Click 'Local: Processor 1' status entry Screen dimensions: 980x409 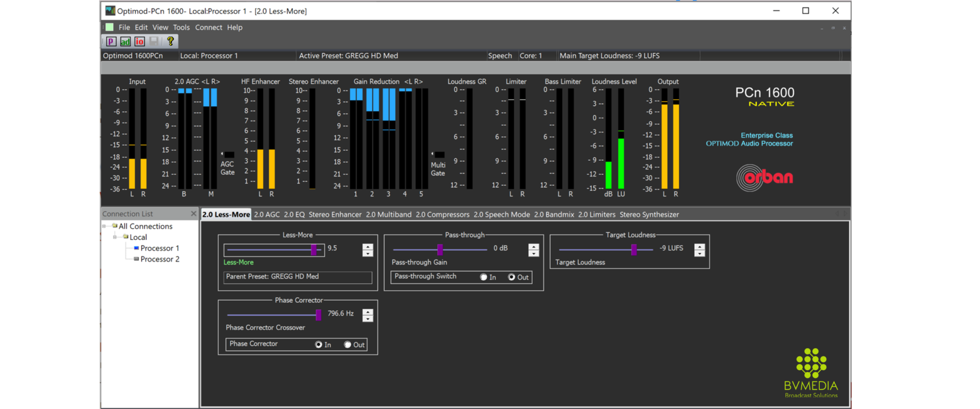209,56
